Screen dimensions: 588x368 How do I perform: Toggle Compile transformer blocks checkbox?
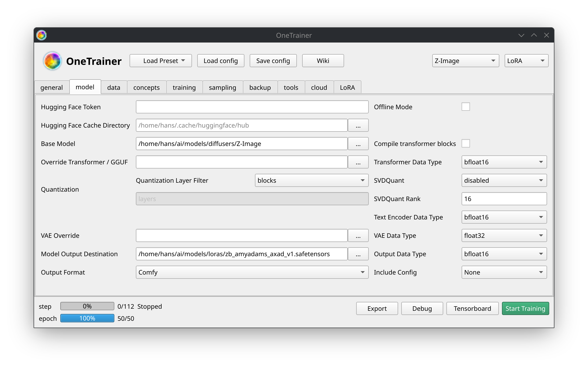pyautogui.click(x=466, y=144)
